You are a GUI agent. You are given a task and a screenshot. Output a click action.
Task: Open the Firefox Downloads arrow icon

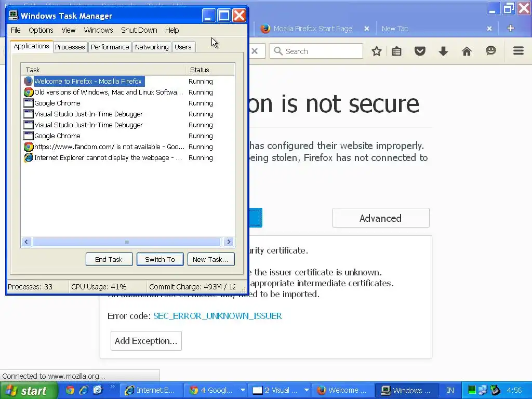point(443,51)
